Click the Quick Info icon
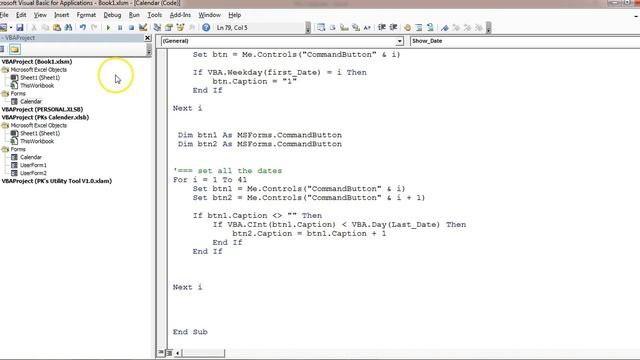This screenshot has width=640, height=360. [344, 27]
